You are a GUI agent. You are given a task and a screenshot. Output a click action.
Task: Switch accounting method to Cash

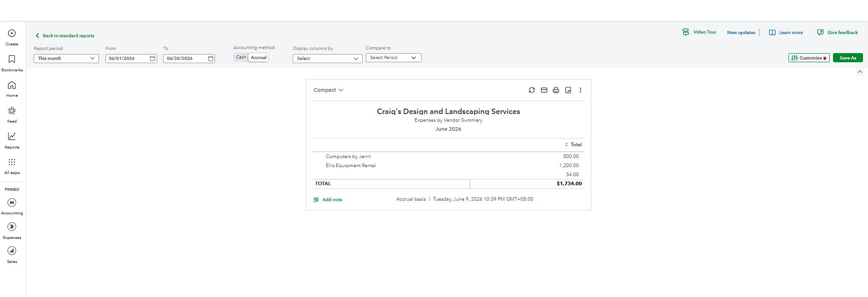pyautogui.click(x=241, y=57)
